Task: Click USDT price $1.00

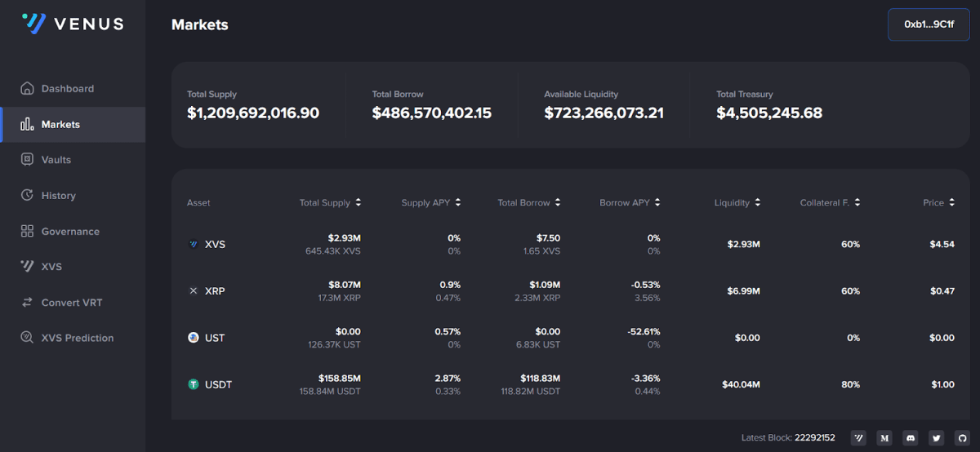Action: pos(942,384)
